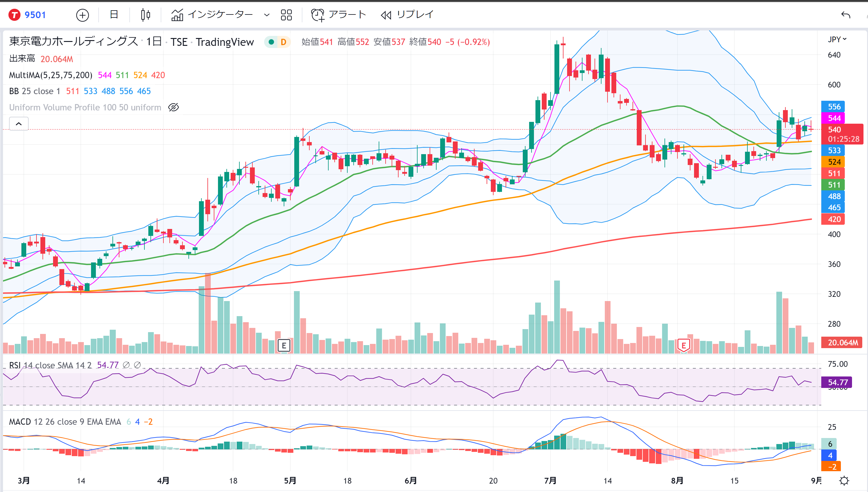Start bar replay with リプレイ button
Image resolution: width=868 pixels, height=492 pixels.
[x=407, y=14]
